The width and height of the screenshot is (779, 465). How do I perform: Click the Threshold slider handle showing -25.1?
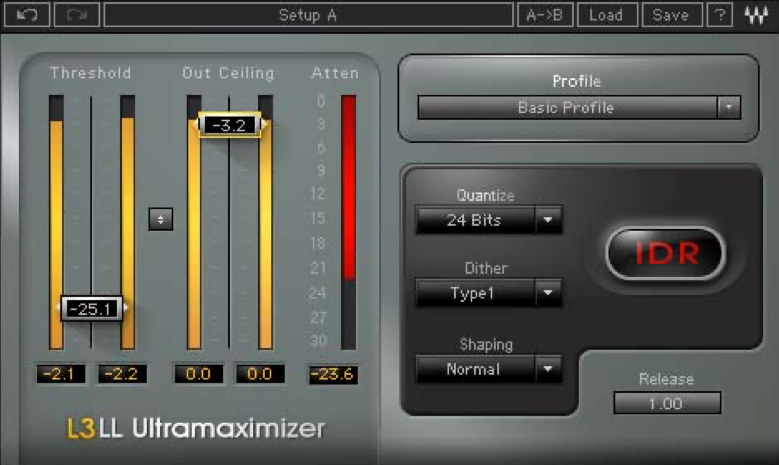pyautogui.click(x=91, y=309)
